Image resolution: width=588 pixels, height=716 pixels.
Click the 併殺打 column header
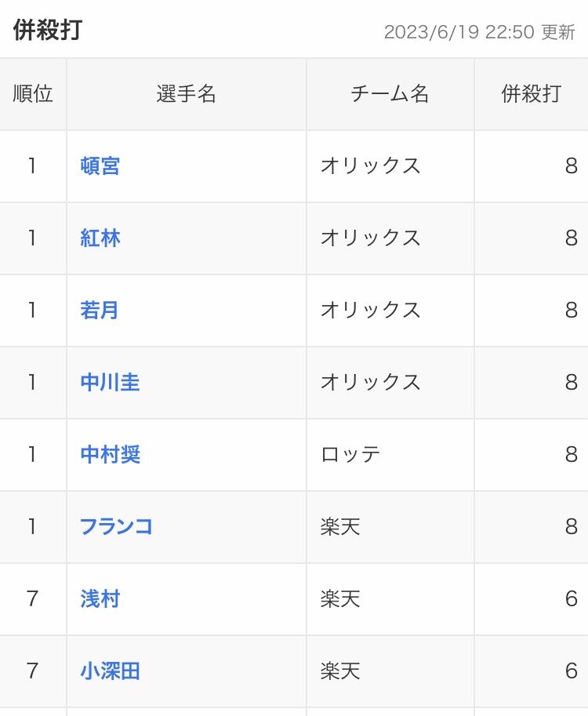[x=532, y=93]
